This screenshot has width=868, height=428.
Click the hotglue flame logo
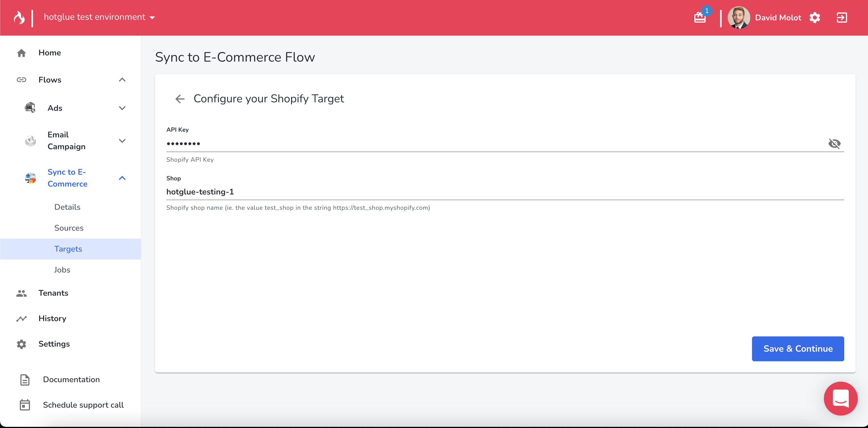tap(19, 18)
